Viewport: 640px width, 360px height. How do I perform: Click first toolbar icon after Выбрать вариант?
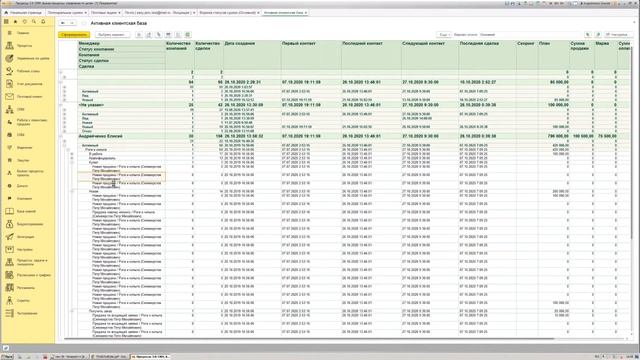pos(139,35)
